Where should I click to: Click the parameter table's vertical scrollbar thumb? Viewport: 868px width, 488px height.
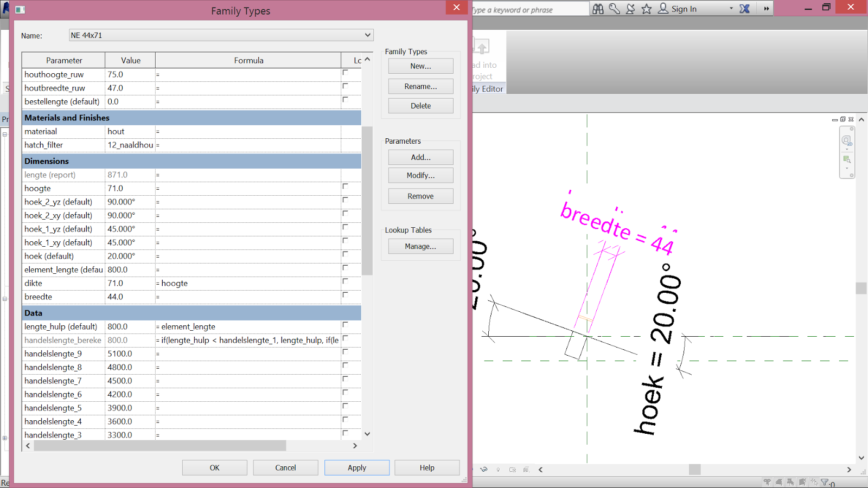[367, 201]
